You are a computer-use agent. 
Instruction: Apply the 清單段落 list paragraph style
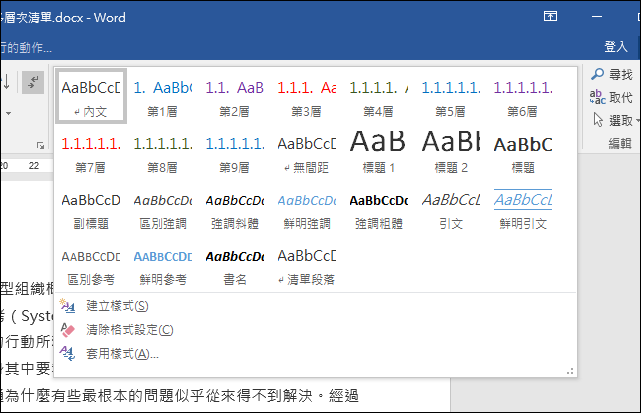click(307, 266)
